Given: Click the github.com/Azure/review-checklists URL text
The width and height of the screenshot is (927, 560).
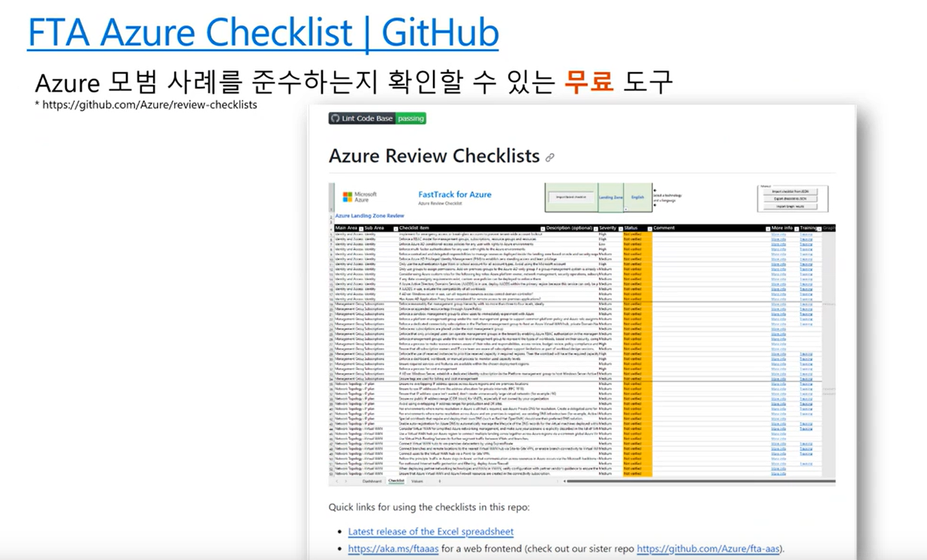Looking at the screenshot, I should tap(149, 105).
